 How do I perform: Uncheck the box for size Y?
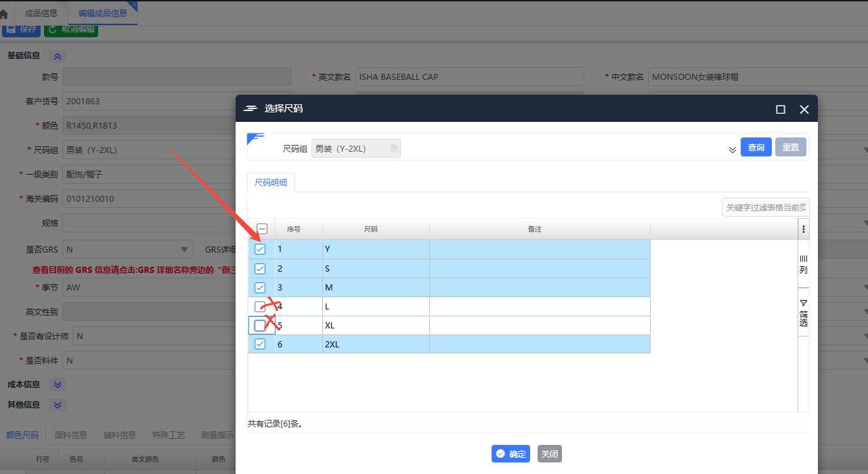[260, 249]
